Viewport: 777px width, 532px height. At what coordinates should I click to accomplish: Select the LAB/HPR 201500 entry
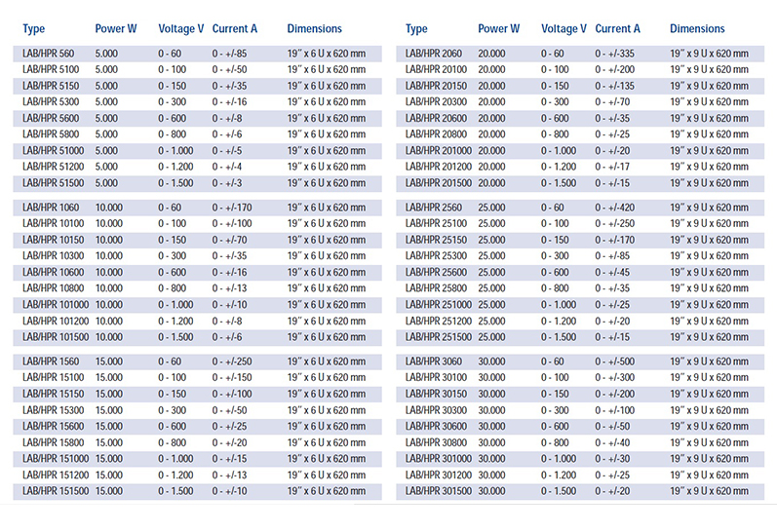(439, 183)
